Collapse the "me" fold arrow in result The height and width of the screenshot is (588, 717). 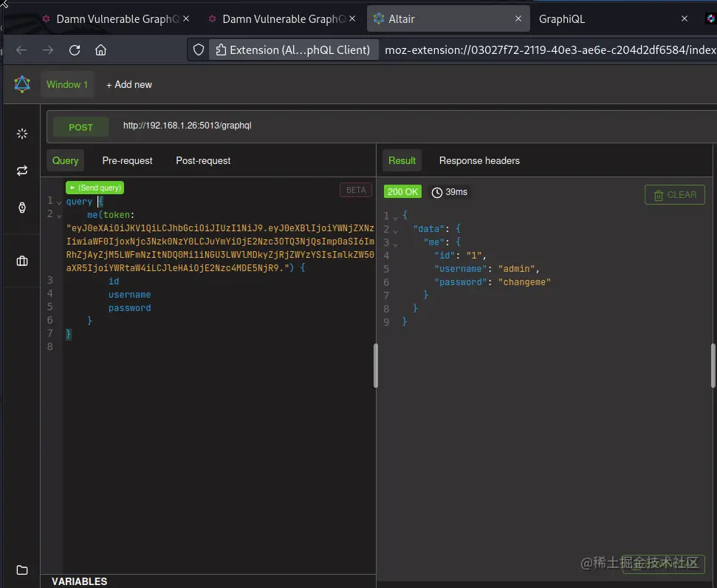point(396,245)
